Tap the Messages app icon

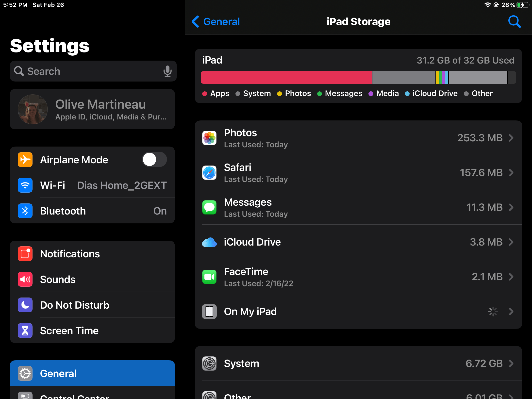(x=209, y=207)
